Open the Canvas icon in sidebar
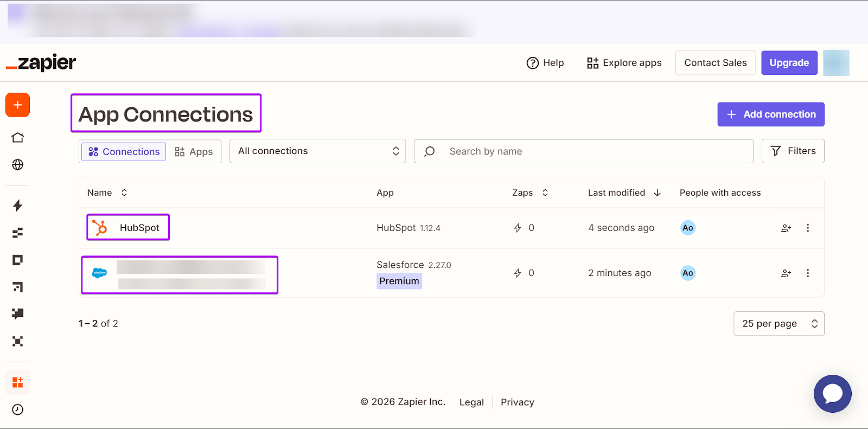 pos(17,287)
